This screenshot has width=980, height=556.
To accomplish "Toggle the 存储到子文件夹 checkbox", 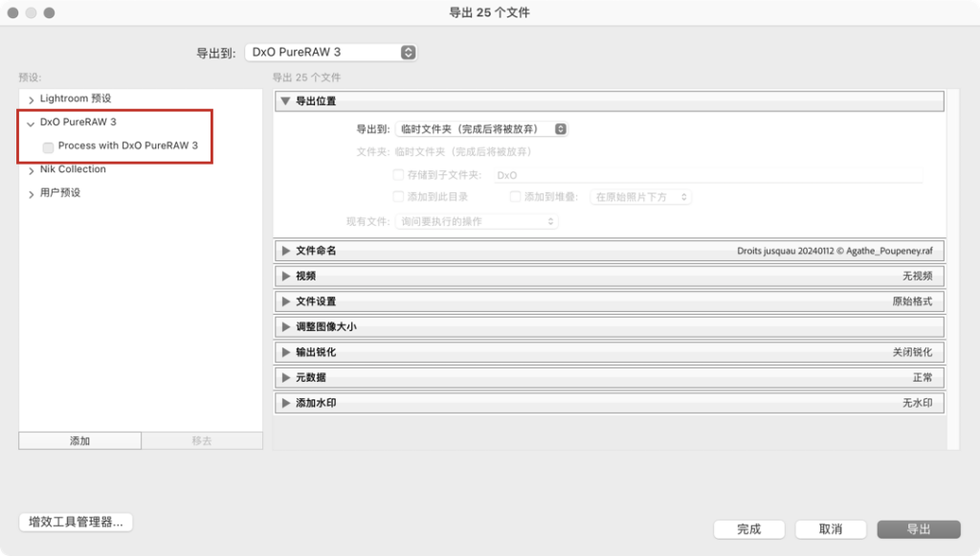I will (398, 175).
